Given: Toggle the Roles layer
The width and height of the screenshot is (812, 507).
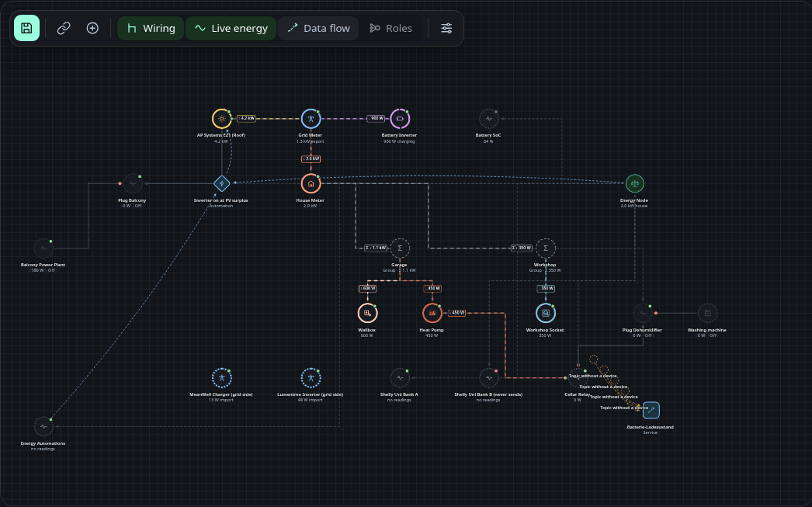Looking at the screenshot, I should (390, 28).
